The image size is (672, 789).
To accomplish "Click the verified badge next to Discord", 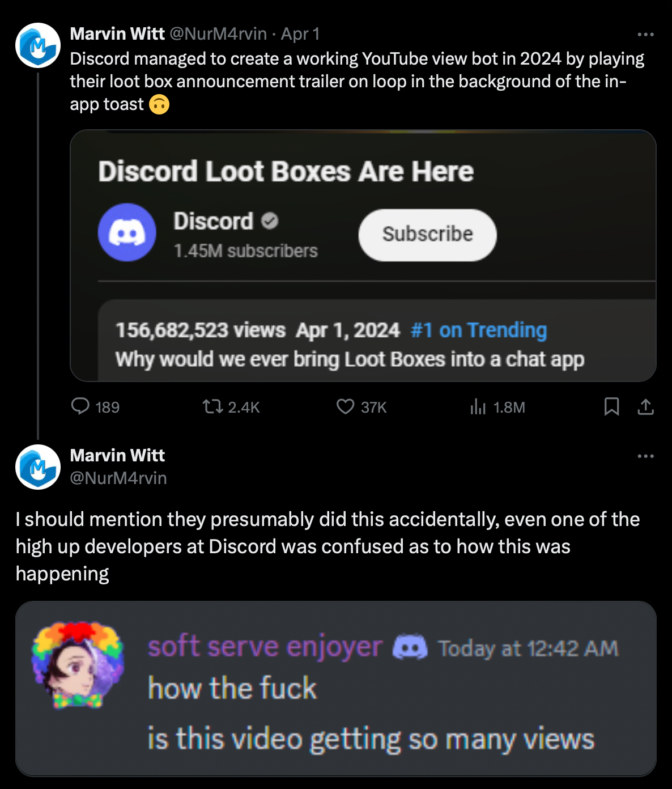I will (269, 222).
